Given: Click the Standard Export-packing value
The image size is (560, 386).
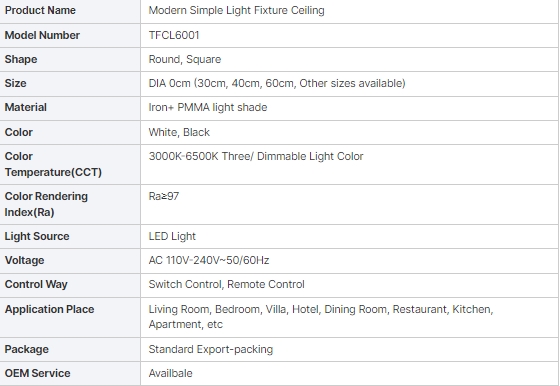Looking at the screenshot, I should click(x=211, y=349).
